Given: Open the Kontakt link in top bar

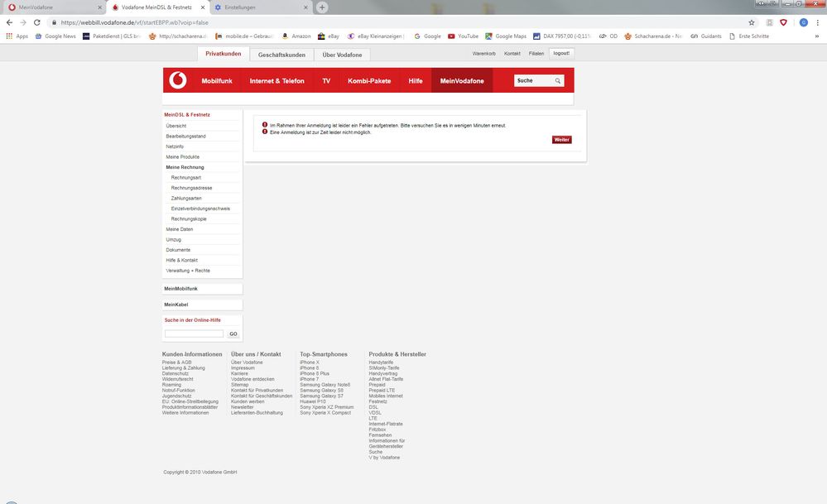Looking at the screenshot, I should pos(512,53).
